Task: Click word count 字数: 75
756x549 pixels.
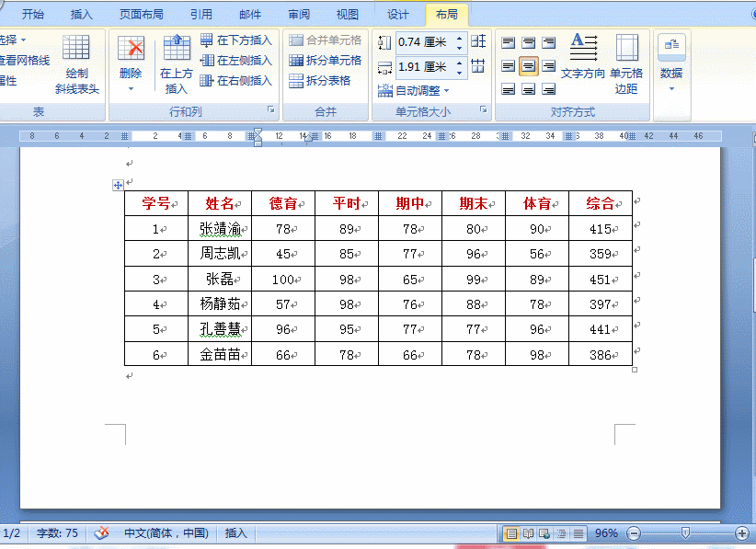Action: click(57, 533)
